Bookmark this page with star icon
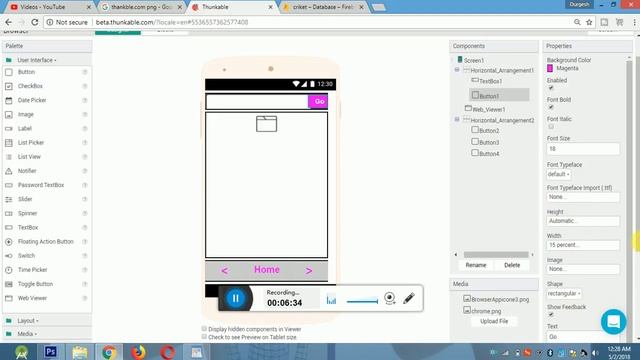 [x=589, y=22]
